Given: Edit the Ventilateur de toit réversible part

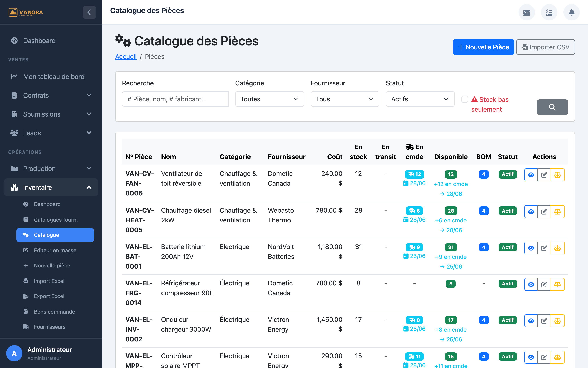Looking at the screenshot, I should point(544,175).
